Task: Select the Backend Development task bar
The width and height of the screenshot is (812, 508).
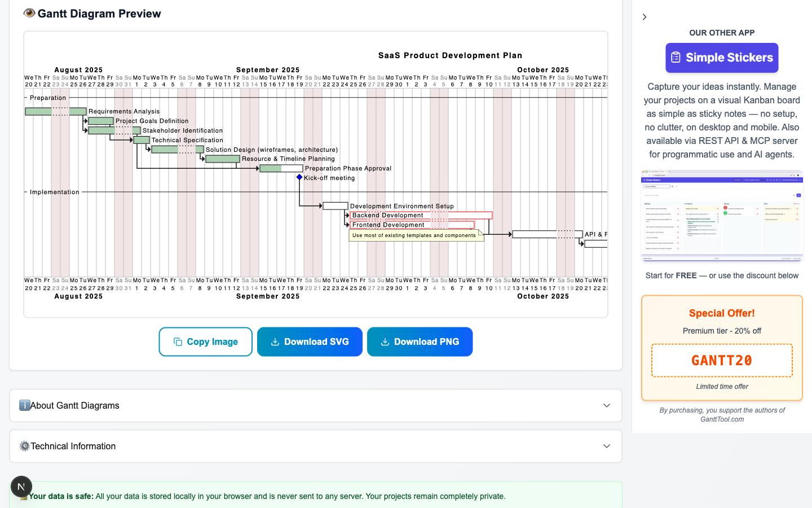Action: click(421, 215)
